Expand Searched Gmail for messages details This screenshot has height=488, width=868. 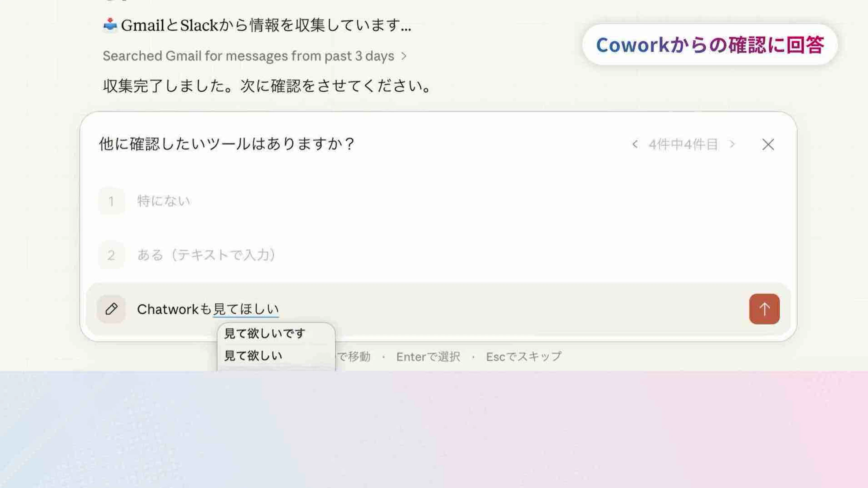(x=255, y=56)
